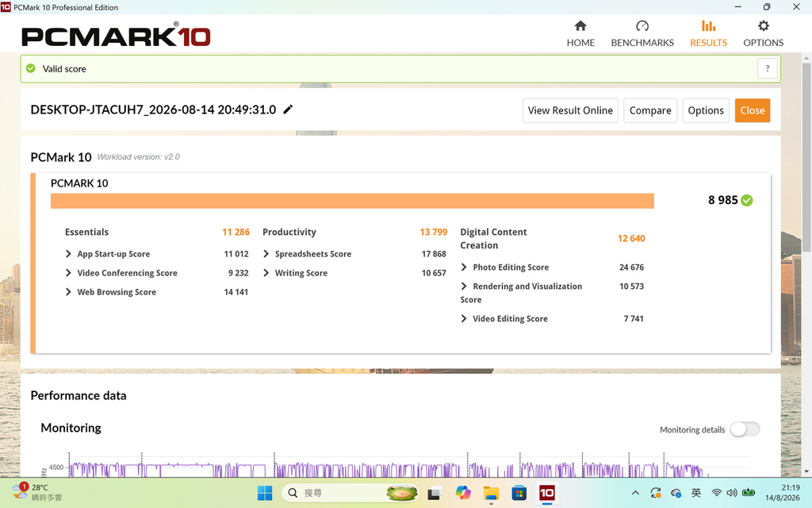Click the Essentials score 11 286
The image size is (812, 508).
[236, 233]
